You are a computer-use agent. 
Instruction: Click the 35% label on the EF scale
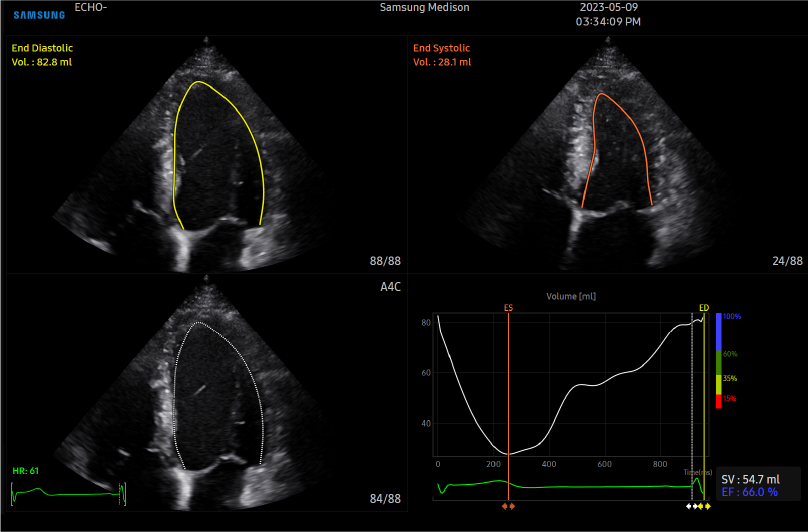[x=730, y=378]
